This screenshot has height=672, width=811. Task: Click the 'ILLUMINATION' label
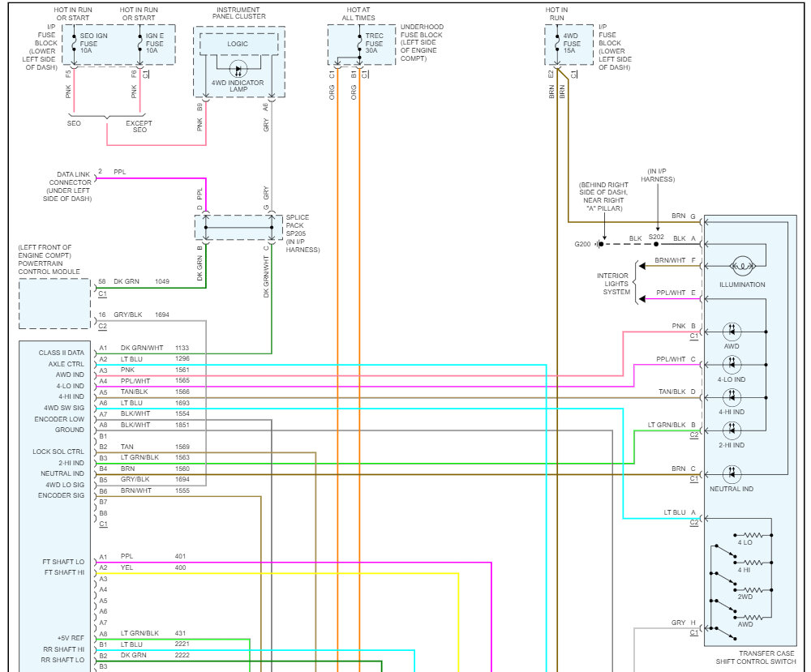742,285
